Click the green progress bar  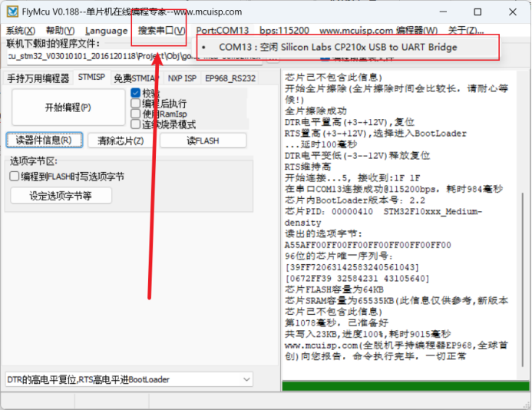pos(405,386)
